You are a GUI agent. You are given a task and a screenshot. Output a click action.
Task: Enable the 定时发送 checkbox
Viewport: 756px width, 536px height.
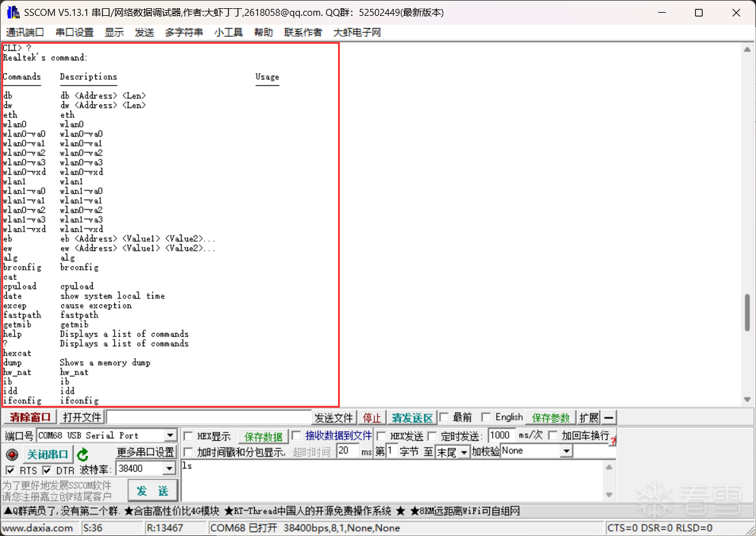point(433,436)
